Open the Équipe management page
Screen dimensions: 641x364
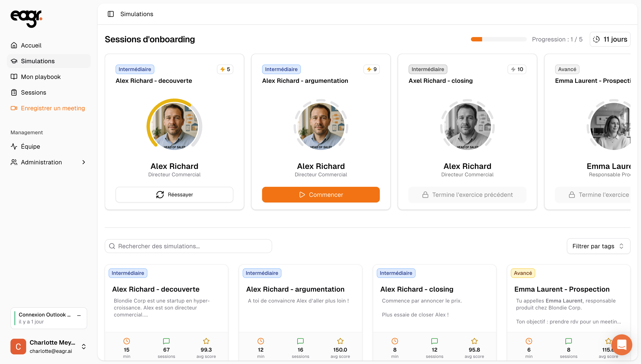click(30, 146)
